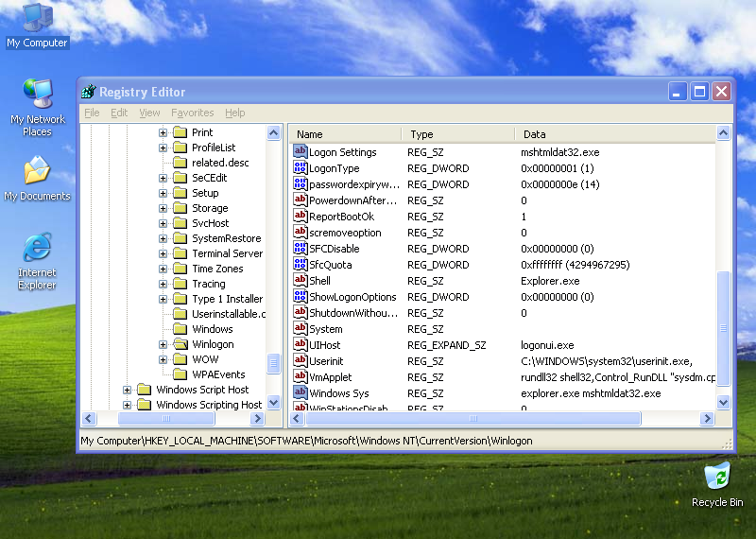Screen dimensions: 756x539
Task: Expand the Terminal Server tree node
Action: tap(163, 253)
